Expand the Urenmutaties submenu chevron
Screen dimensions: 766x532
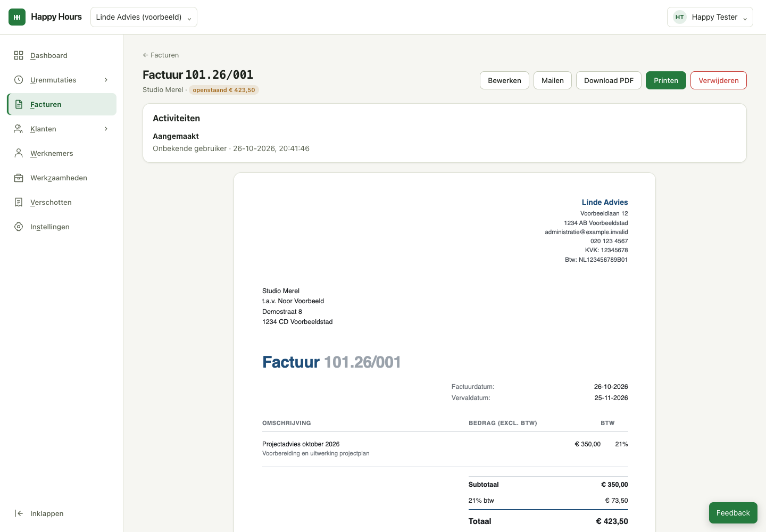pyautogui.click(x=106, y=80)
